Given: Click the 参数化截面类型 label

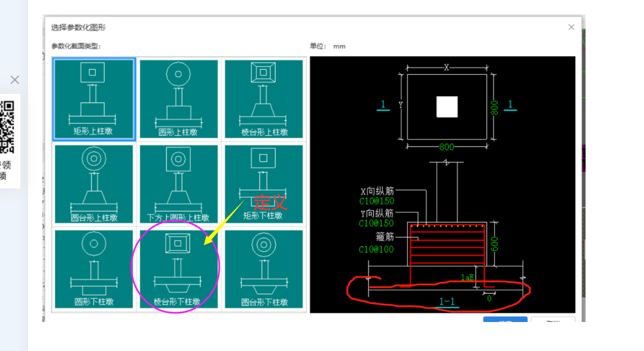Looking at the screenshot, I should [76, 46].
